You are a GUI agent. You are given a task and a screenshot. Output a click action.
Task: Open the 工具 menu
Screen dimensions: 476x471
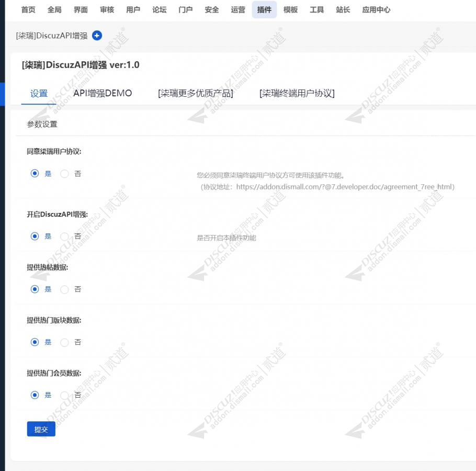click(x=316, y=10)
